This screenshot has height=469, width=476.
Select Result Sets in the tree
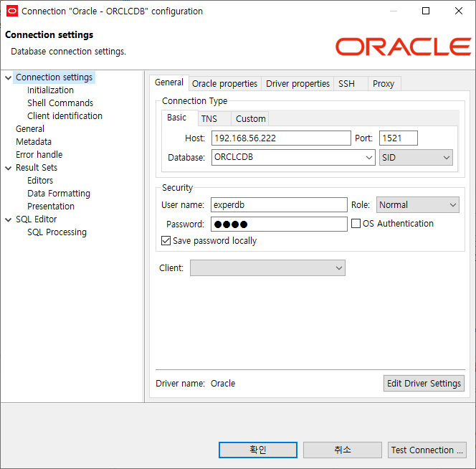pyautogui.click(x=37, y=168)
